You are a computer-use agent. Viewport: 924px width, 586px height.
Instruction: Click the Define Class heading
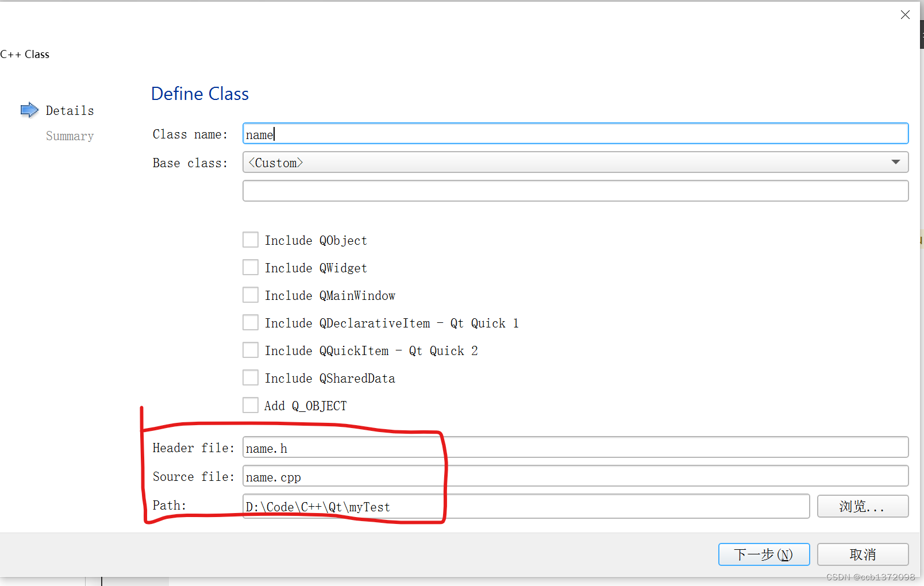point(200,94)
